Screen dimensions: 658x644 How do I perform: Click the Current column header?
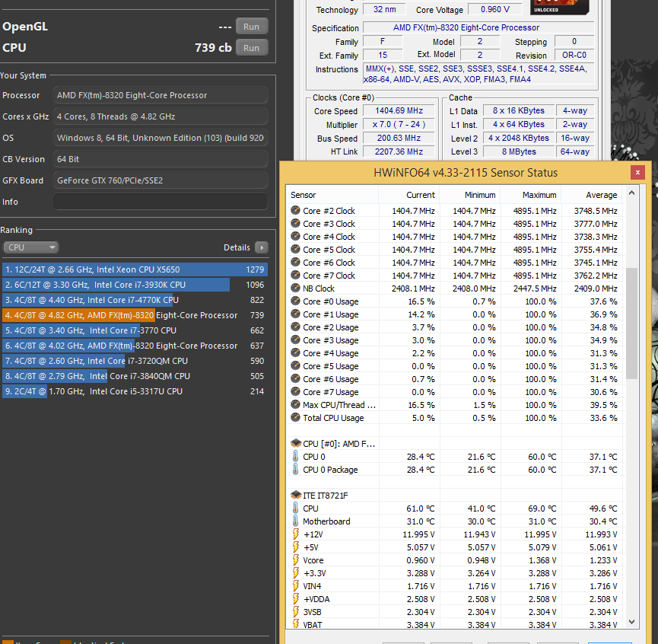409,195
